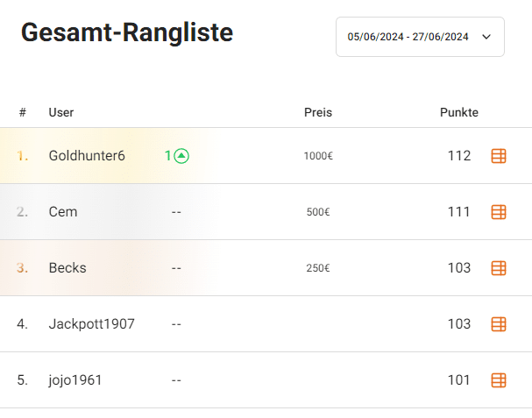The width and height of the screenshot is (532, 418).
Task: Open points table icon for Becks
Action: click(499, 268)
